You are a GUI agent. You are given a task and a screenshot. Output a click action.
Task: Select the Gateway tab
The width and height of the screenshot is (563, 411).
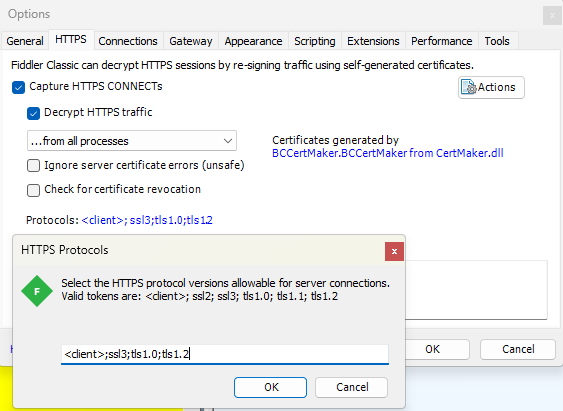191,41
